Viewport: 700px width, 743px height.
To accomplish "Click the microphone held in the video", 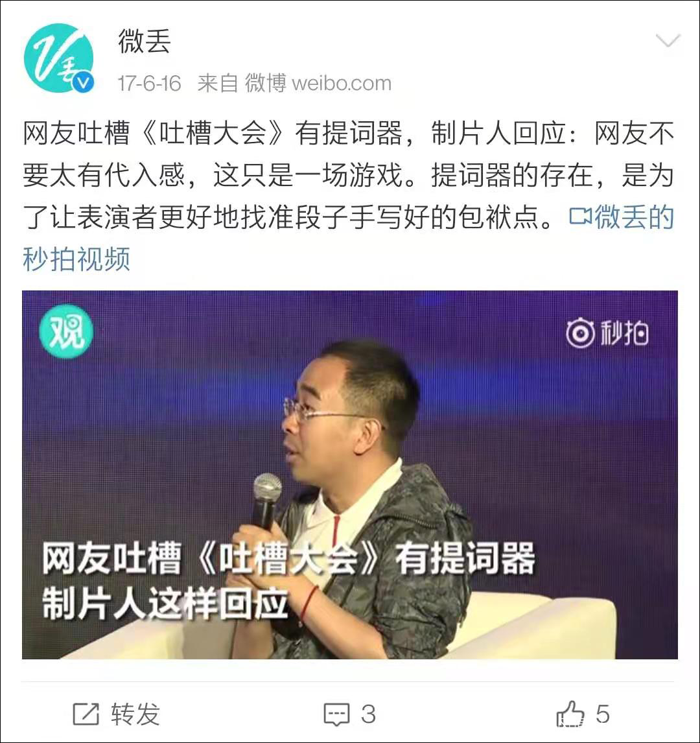I will point(266,502).
